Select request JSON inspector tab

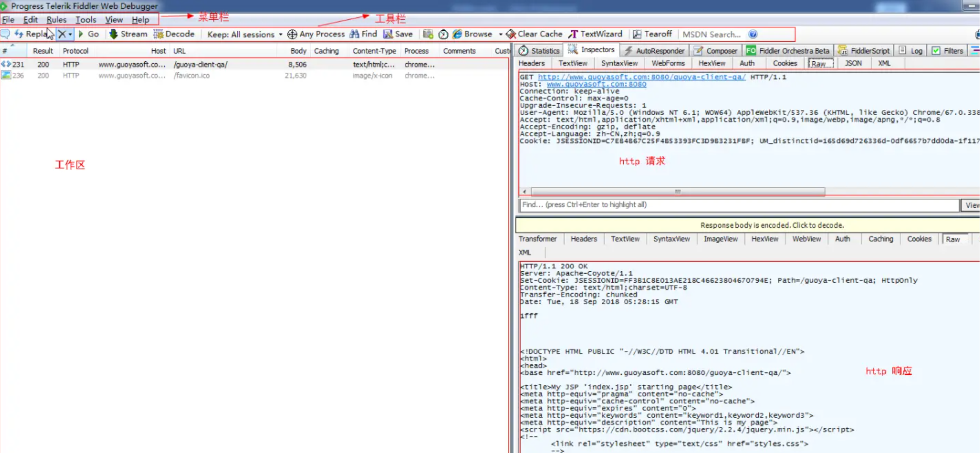[x=853, y=63]
